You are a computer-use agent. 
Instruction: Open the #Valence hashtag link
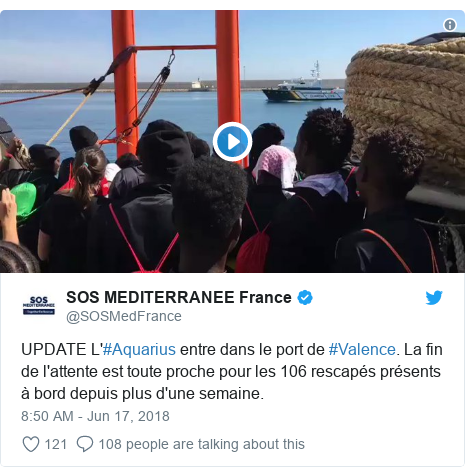click(362, 350)
